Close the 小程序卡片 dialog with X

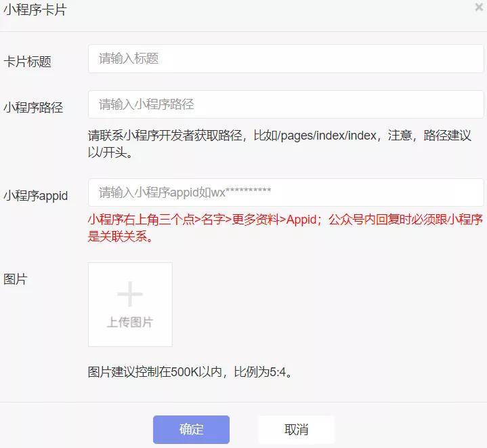[x=479, y=7]
